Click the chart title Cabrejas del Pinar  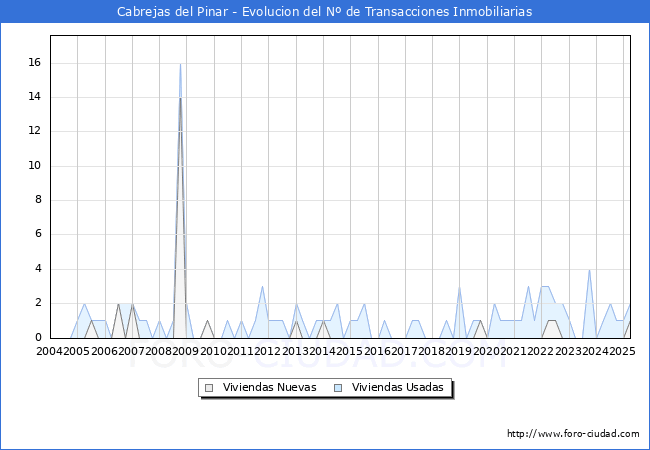pos(325,12)
